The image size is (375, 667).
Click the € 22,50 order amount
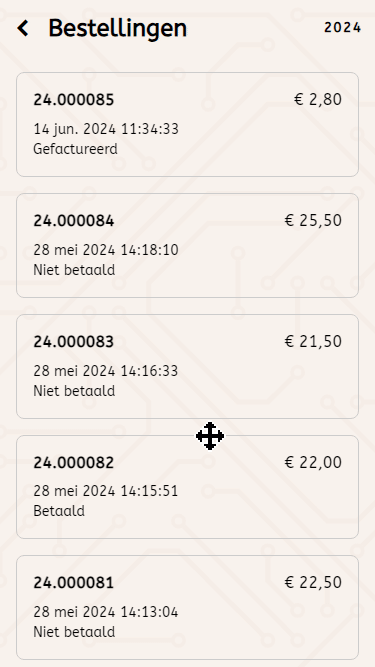tap(313, 582)
